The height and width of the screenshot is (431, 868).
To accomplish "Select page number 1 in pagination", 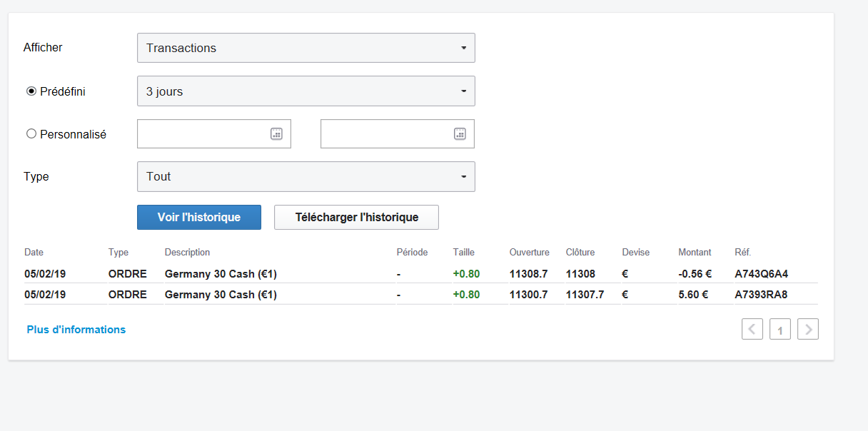I will click(780, 330).
